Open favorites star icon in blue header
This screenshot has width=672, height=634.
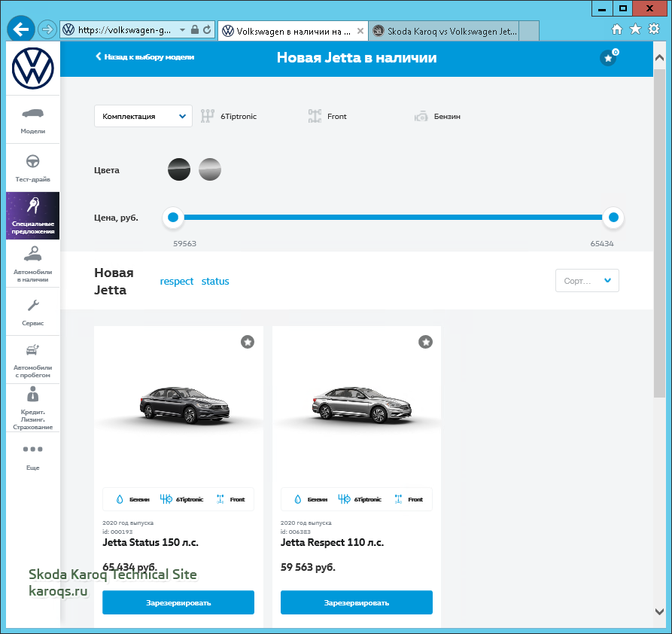(x=609, y=57)
